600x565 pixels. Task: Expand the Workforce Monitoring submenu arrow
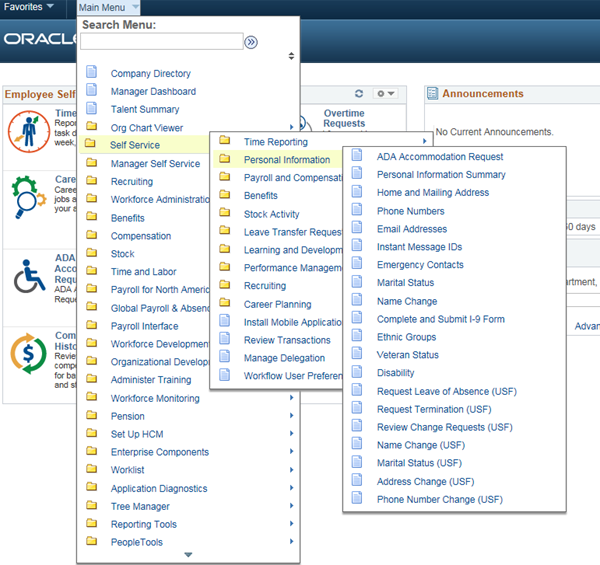pyautogui.click(x=291, y=399)
